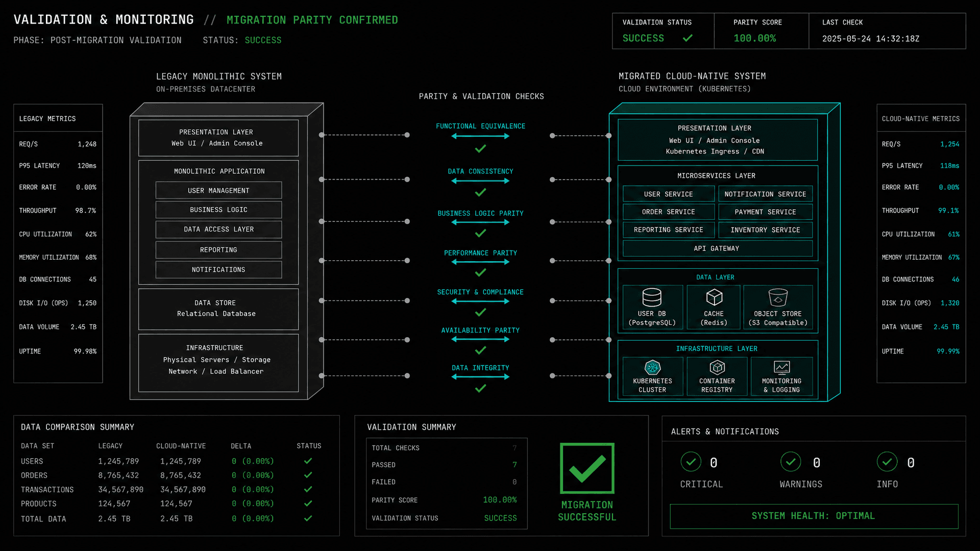Screen dimensions: 980x551
Task: Click the Data Integrity double arrow
Action: pos(480,377)
